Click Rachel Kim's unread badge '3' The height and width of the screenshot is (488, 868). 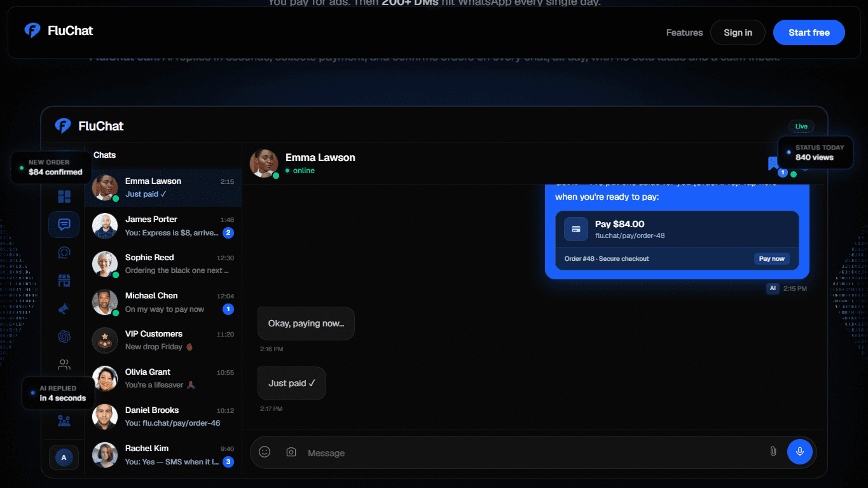pos(228,462)
